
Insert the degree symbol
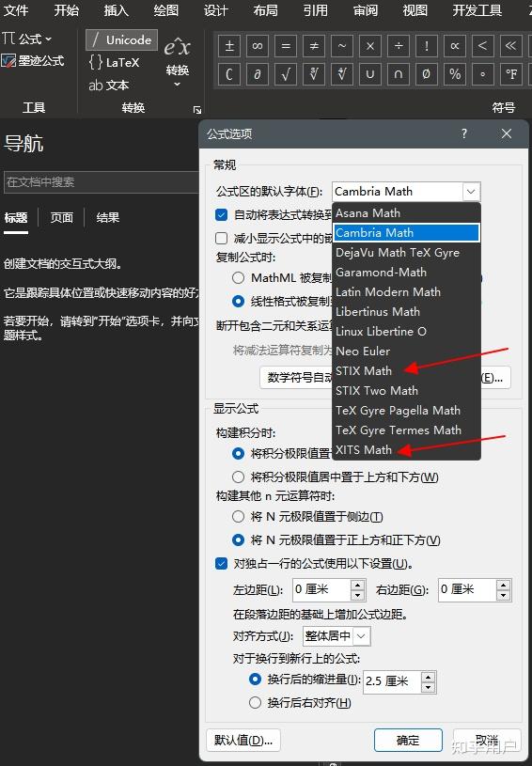(x=483, y=74)
